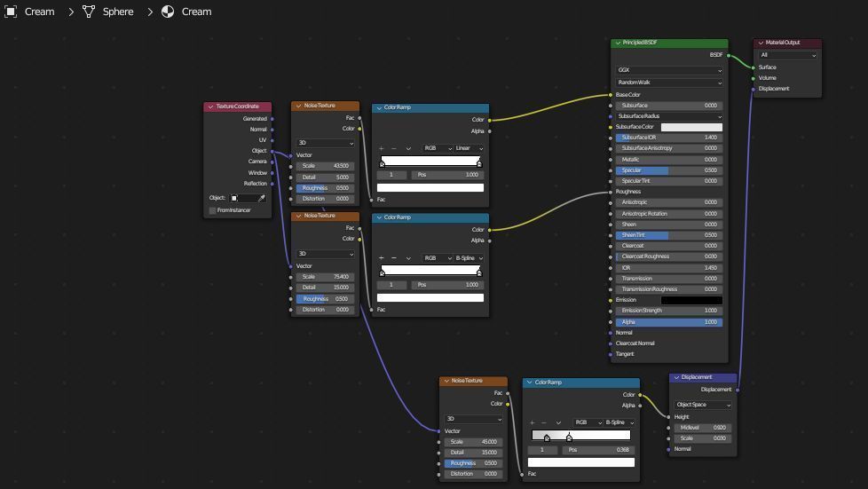Open 3D dimensions dropdown in Noise Texture Scale 75.400
868x489 pixels.
tap(325, 254)
